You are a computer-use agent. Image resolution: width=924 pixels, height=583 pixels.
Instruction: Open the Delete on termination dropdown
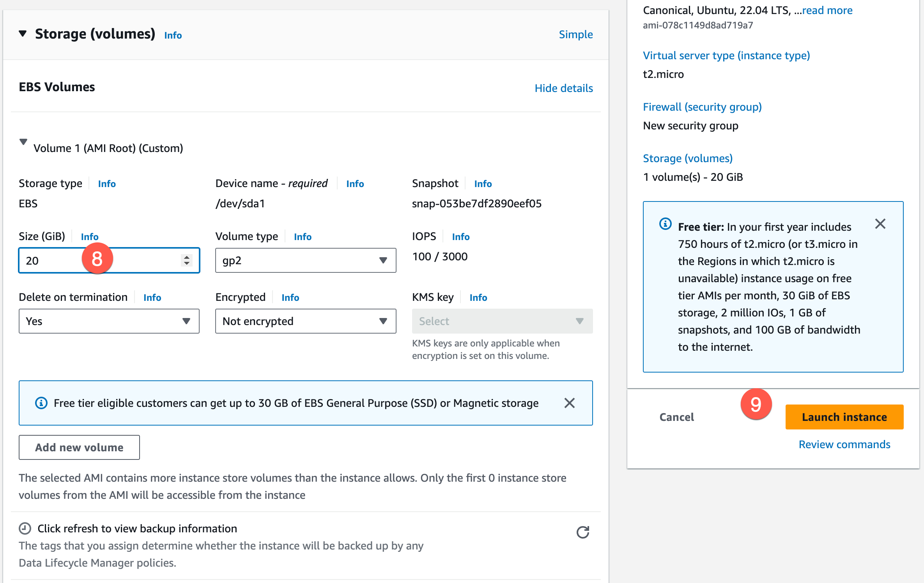[x=109, y=321]
